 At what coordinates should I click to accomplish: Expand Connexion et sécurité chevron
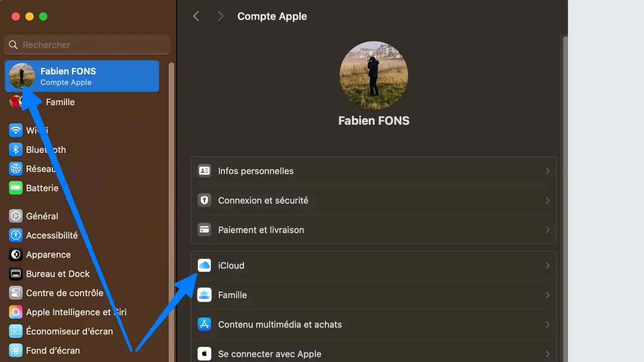[547, 200]
